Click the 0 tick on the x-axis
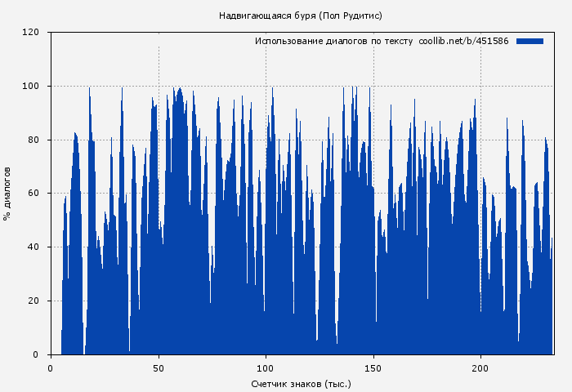Screen dimensions: 572x392 (x=51, y=367)
